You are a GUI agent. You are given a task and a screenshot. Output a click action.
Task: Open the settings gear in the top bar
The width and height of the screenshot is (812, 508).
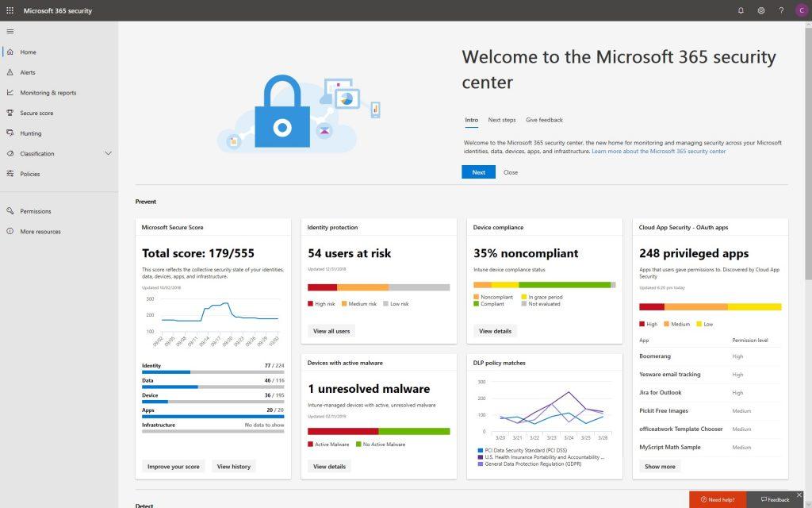click(761, 10)
